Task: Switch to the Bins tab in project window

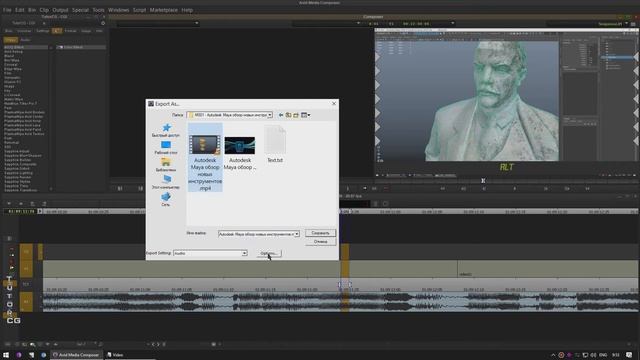Action: [8, 31]
